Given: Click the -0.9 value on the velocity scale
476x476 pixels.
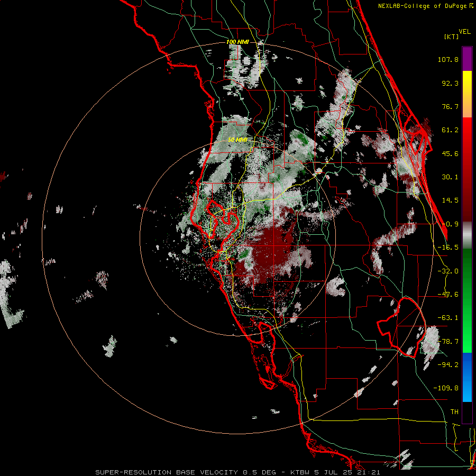Looking at the screenshot, I should point(450,224).
